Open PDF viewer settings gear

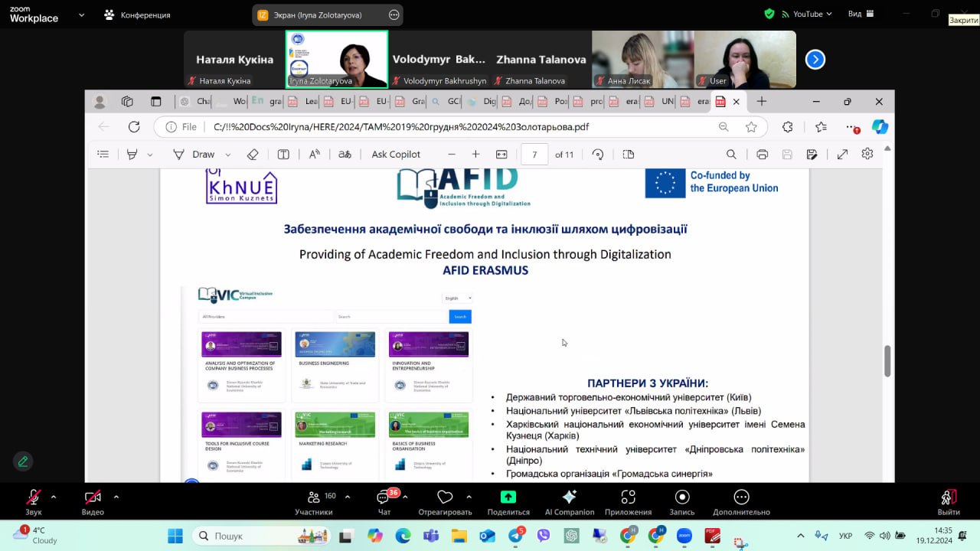[x=867, y=155]
